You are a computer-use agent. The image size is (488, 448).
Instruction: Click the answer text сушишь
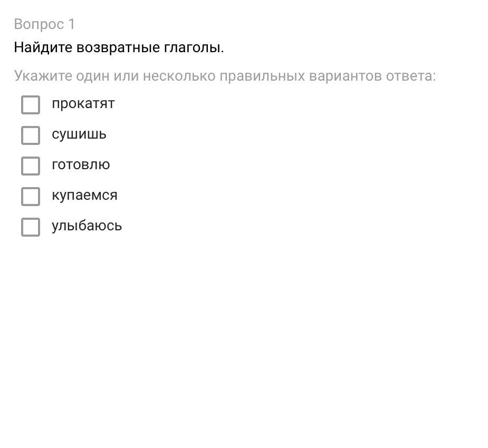point(79,134)
